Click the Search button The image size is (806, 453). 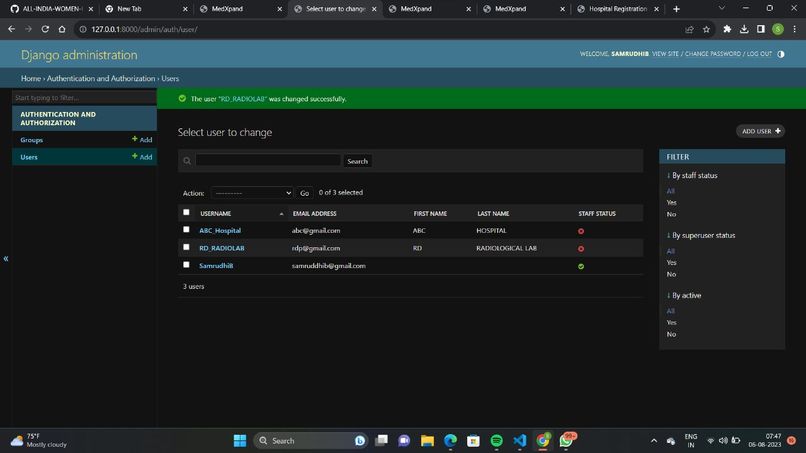tap(357, 161)
